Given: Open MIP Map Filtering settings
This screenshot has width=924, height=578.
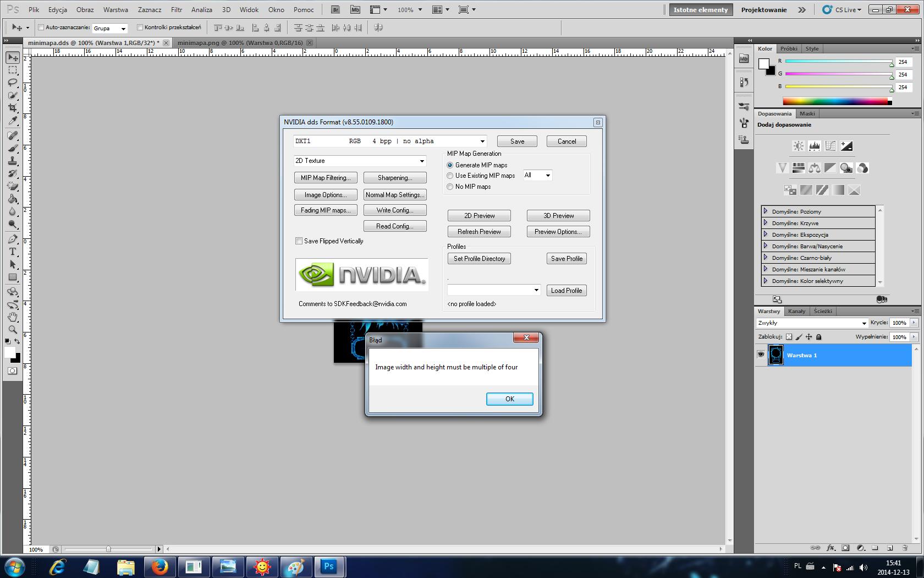Looking at the screenshot, I should coord(326,178).
